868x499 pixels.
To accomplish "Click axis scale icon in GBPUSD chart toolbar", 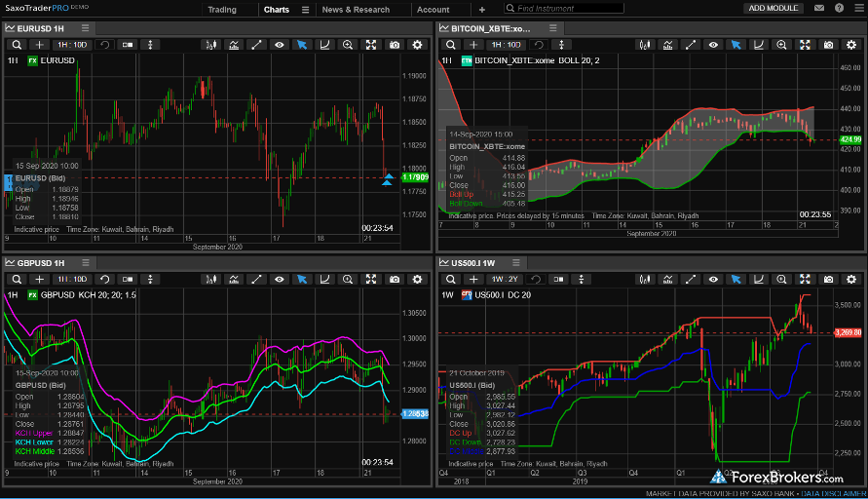I will pos(325,279).
